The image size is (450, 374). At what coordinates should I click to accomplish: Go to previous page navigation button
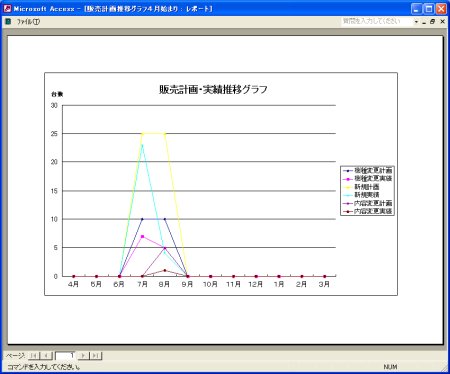click(x=46, y=356)
